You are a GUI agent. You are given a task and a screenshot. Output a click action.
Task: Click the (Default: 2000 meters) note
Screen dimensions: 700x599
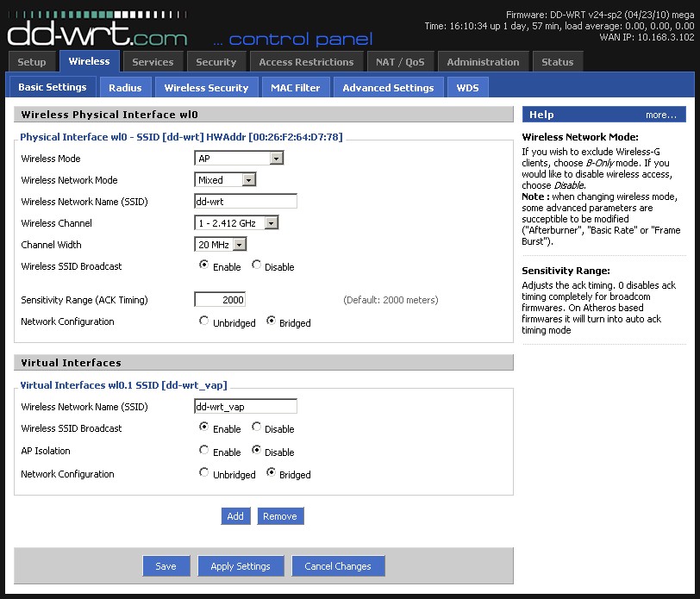tap(391, 300)
